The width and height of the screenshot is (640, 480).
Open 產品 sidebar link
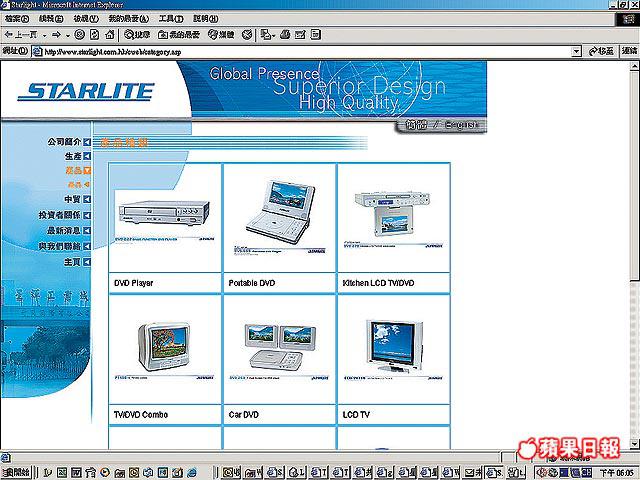pyautogui.click(x=78, y=170)
